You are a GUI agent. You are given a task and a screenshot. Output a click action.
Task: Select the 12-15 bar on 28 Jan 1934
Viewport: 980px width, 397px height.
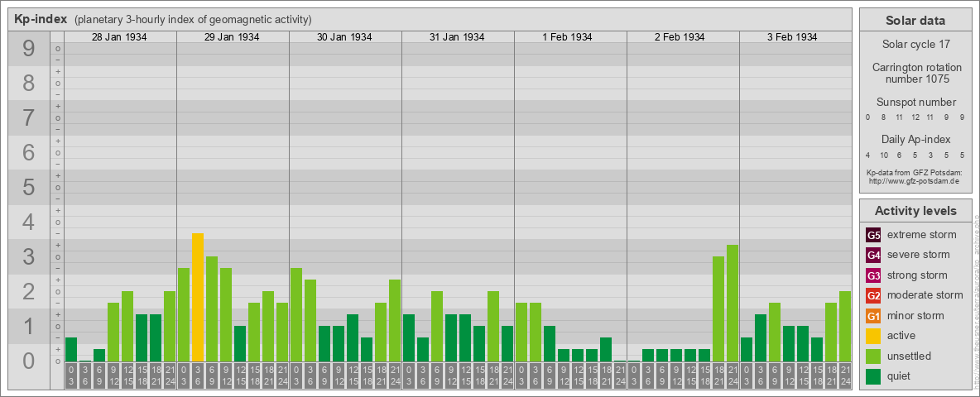tap(127, 327)
